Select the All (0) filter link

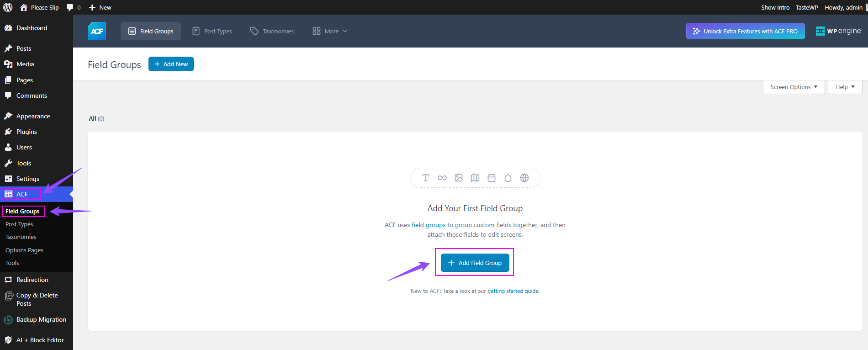(96, 118)
